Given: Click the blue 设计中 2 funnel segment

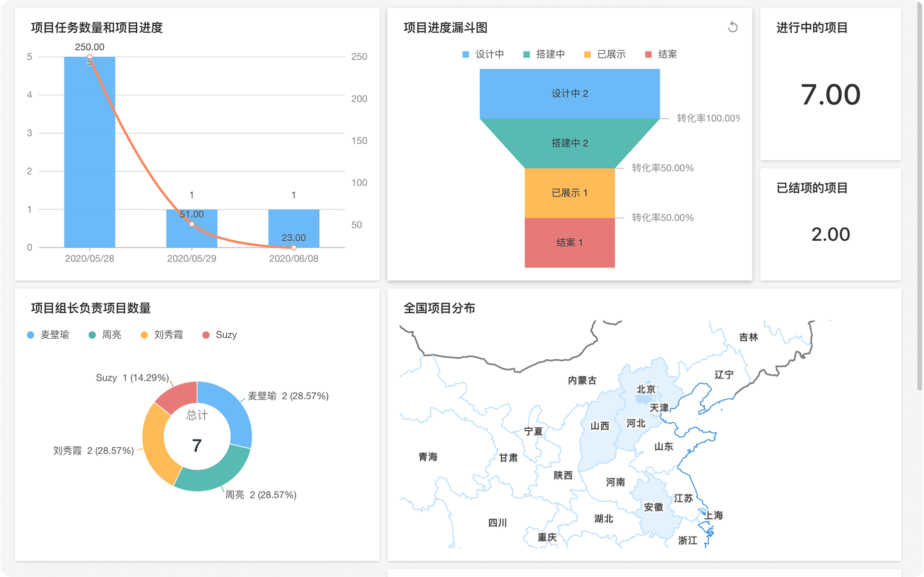Looking at the screenshot, I should [569, 93].
